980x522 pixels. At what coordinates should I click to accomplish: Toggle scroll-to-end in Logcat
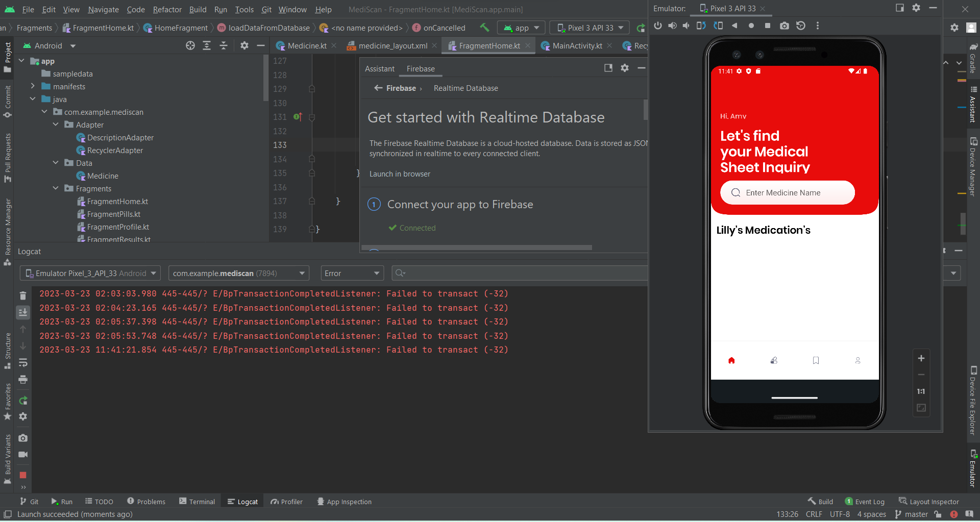(x=23, y=312)
